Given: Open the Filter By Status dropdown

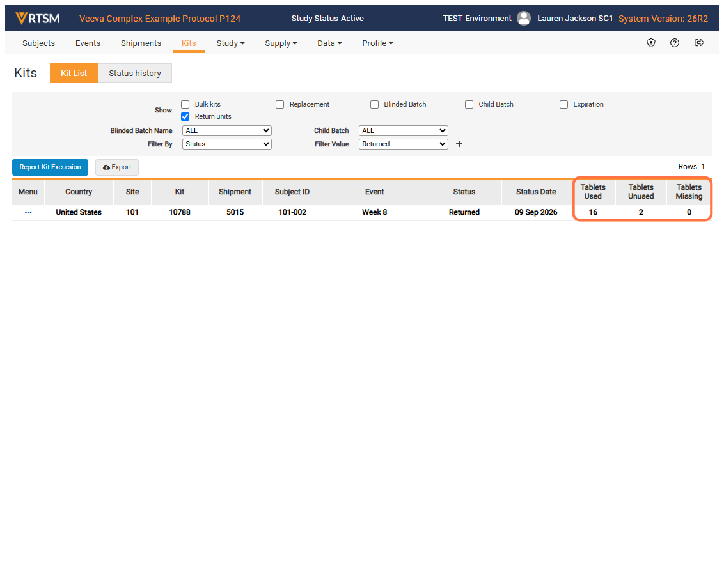Looking at the screenshot, I should (226, 144).
